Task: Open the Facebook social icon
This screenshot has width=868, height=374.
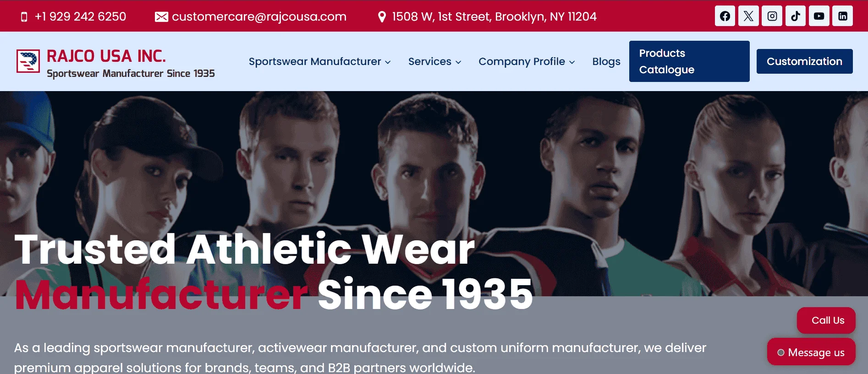Action: click(x=725, y=16)
